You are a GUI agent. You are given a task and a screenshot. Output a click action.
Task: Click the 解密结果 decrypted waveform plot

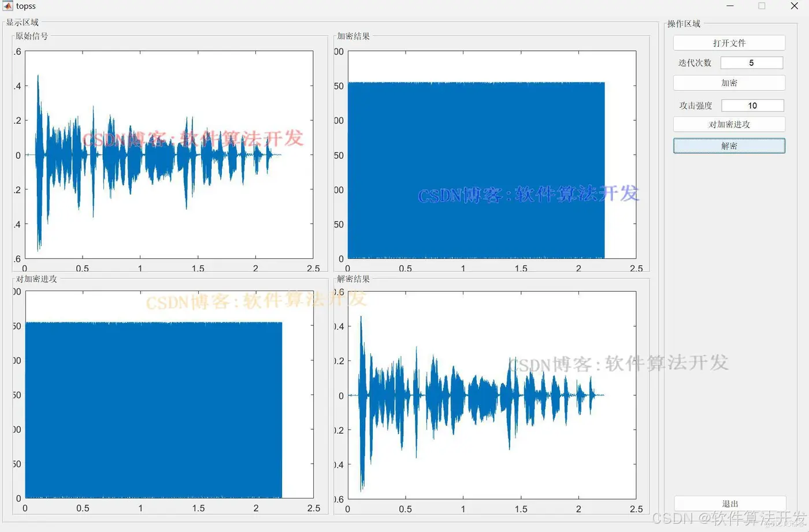492,395
